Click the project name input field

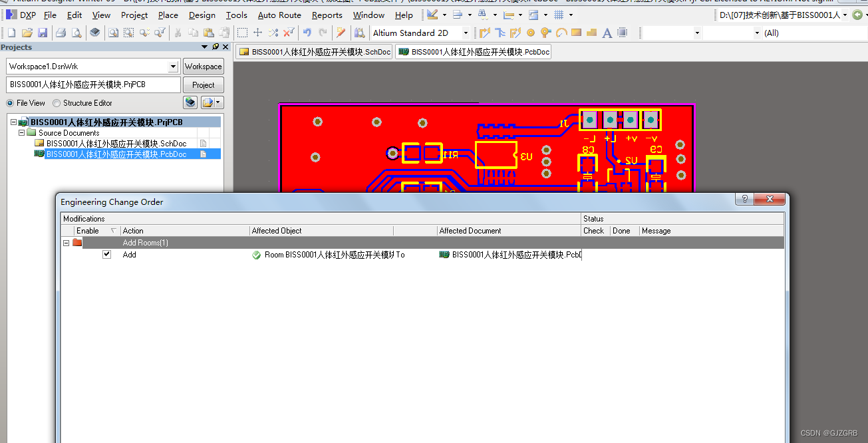(x=93, y=85)
